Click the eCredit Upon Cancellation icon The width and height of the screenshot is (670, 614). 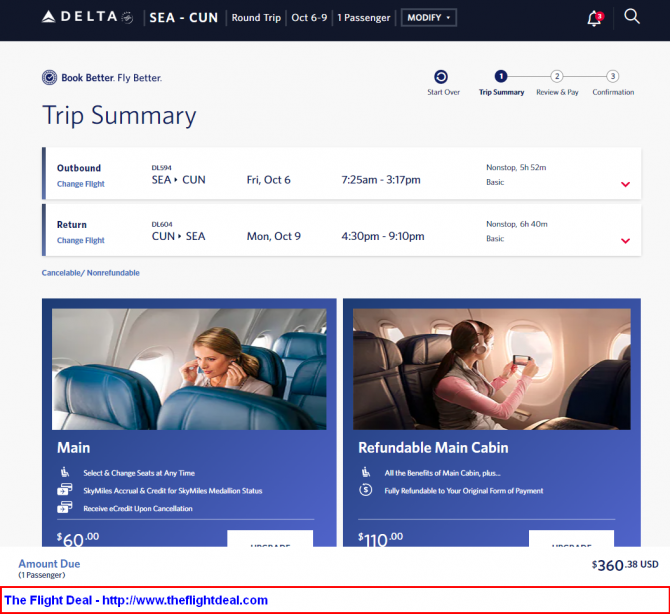pyautogui.click(x=65, y=508)
